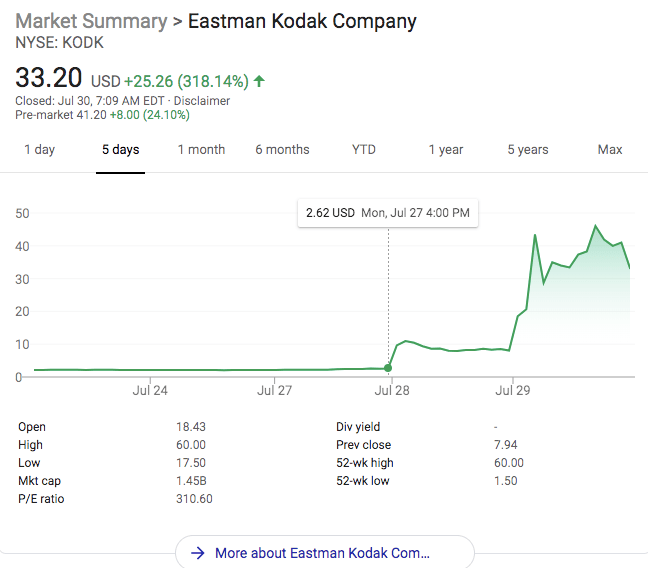Click the Jul 24 label on chart axis
648x568 pixels.
point(150,391)
